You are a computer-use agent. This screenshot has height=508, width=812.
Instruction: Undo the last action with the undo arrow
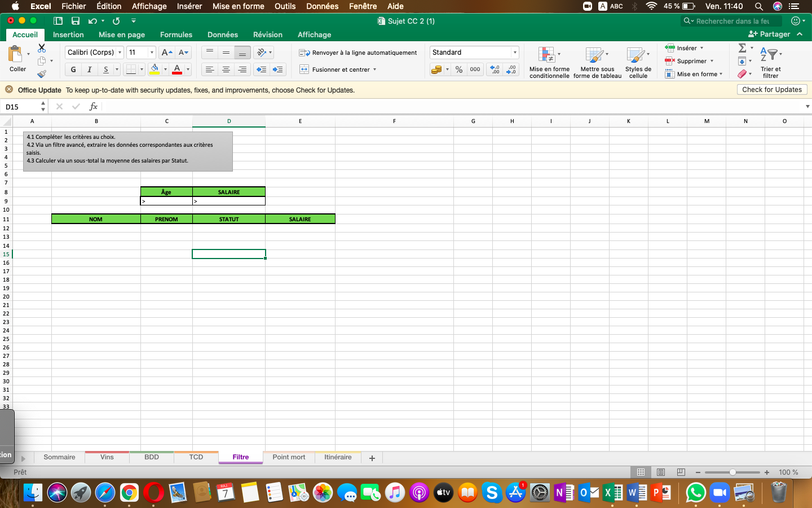92,21
